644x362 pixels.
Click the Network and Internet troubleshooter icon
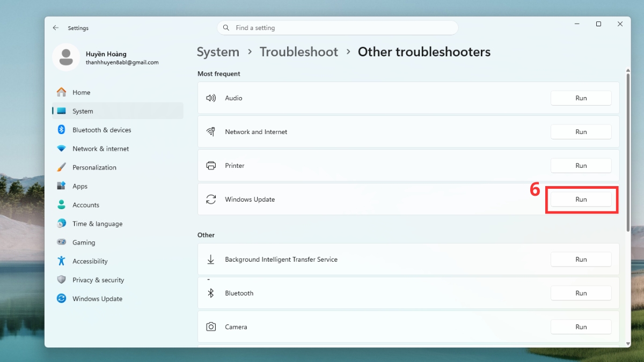(211, 132)
